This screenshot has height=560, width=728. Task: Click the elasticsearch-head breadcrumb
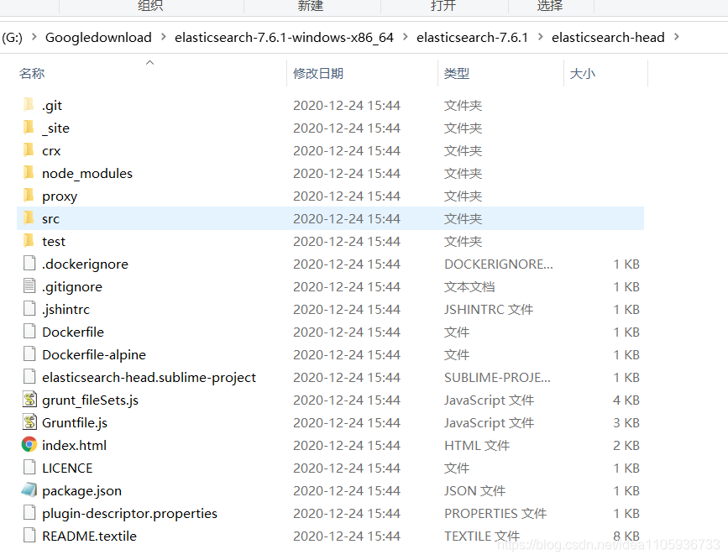tap(608, 38)
